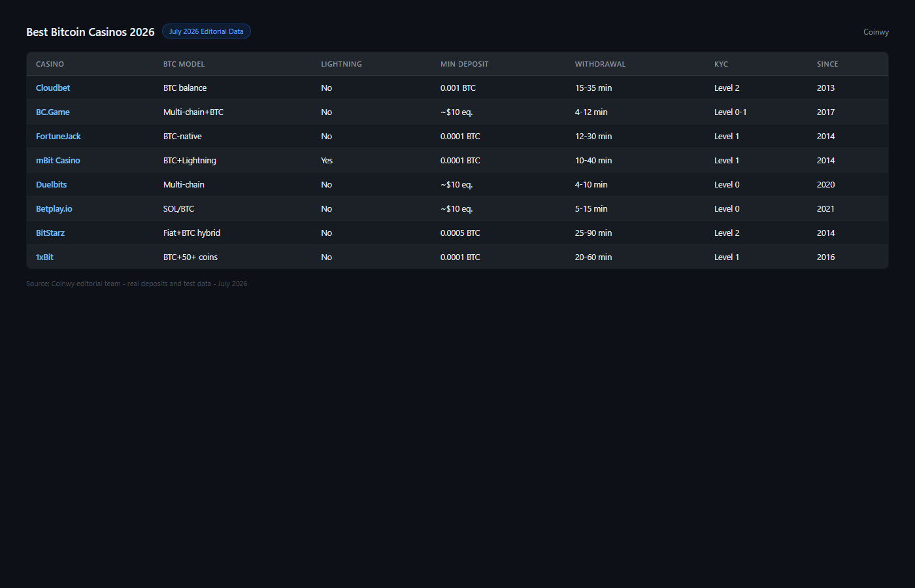Screen dimensions: 915x588
Task: Click the 'Level 1' KYC cell for 1xBit
Action: pyautogui.click(x=727, y=257)
